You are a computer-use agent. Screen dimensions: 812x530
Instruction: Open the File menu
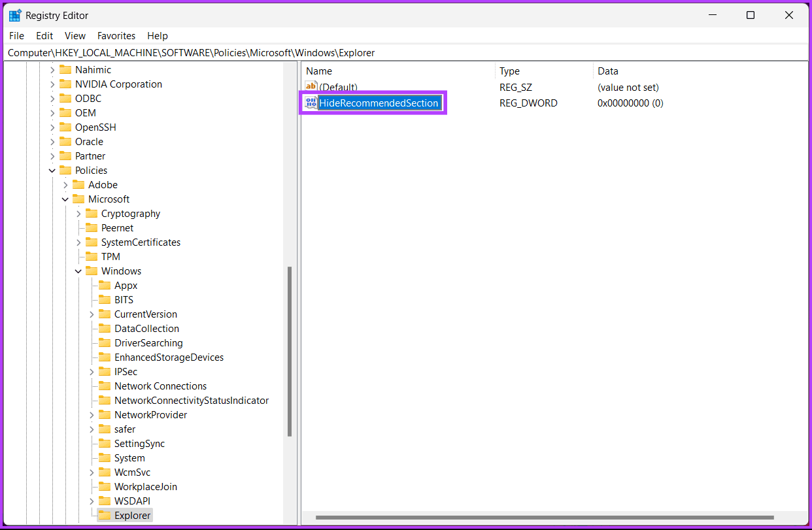(x=16, y=36)
